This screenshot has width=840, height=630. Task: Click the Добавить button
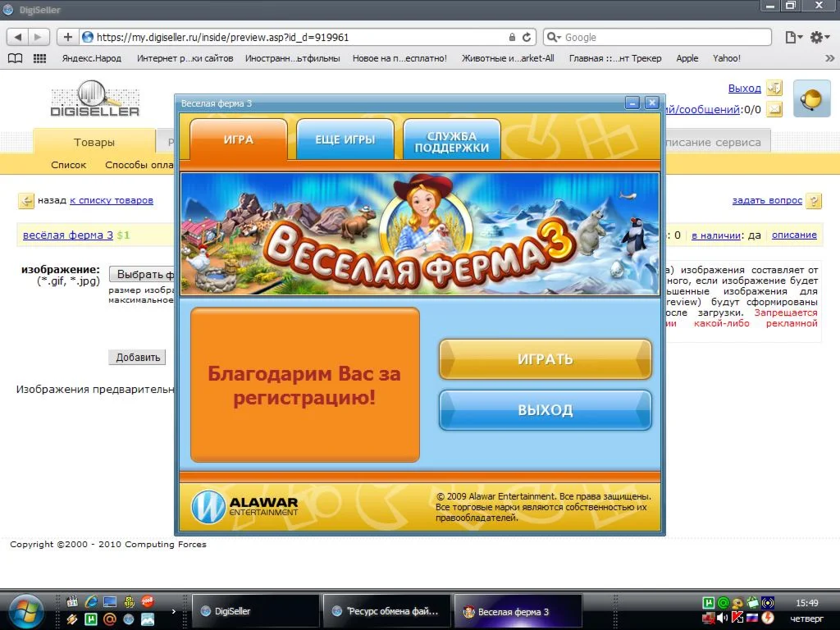coord(138,358)
